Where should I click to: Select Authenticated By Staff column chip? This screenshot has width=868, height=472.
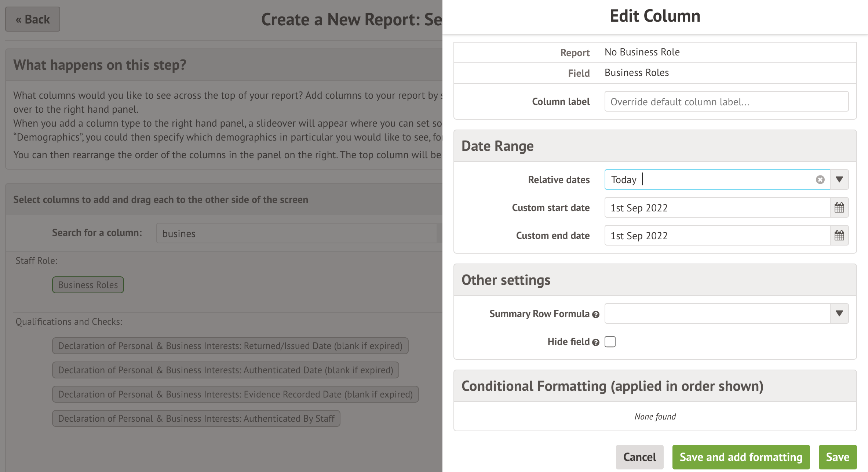(x=196, y=418)
